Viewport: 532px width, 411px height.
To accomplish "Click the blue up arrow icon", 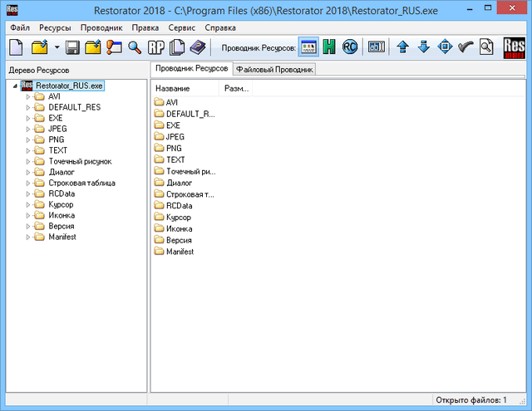I will 403,47.
